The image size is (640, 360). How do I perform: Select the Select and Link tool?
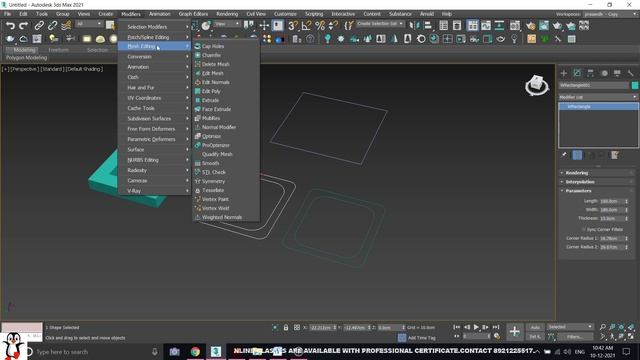coord(39,26)
